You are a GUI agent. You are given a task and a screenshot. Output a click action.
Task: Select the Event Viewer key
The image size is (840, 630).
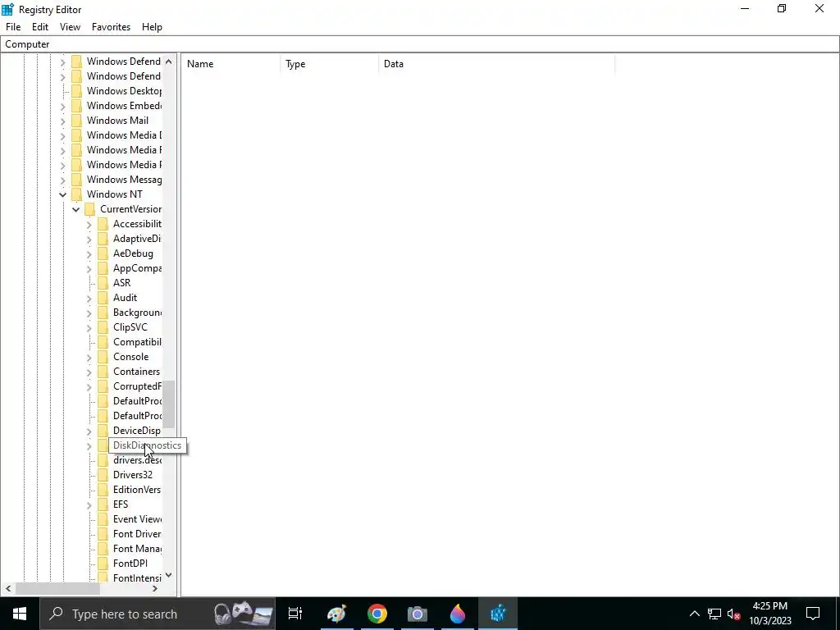[x=137, y=519]
